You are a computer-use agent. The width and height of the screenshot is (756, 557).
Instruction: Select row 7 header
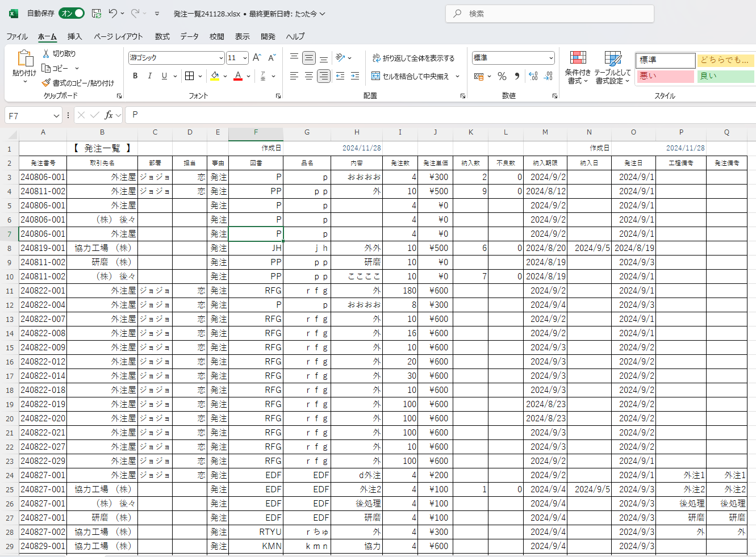tap(10, 234)
